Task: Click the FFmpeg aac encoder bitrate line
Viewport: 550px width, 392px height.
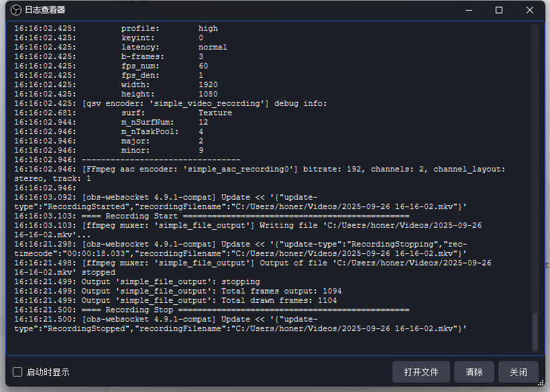Action: click(268, 170)
